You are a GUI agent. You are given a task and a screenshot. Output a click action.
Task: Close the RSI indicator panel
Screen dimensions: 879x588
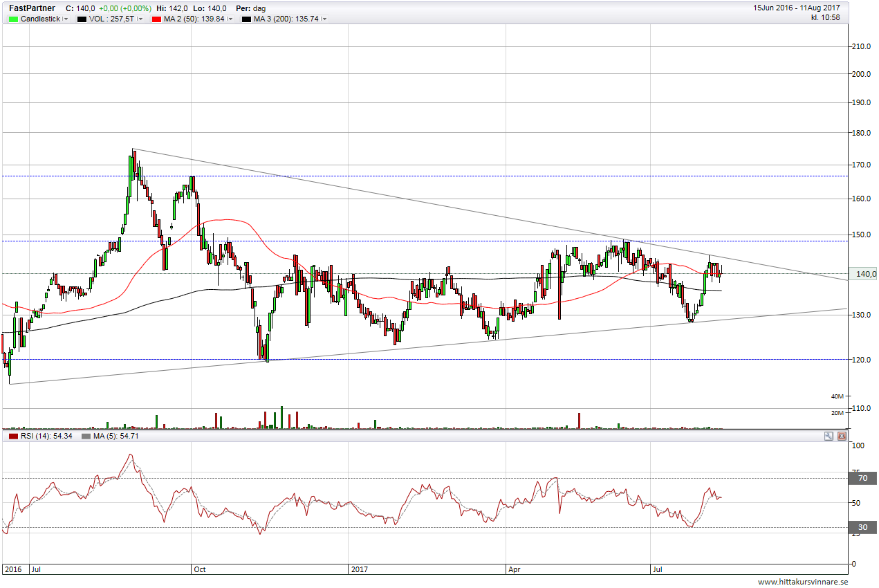[842, 437]
